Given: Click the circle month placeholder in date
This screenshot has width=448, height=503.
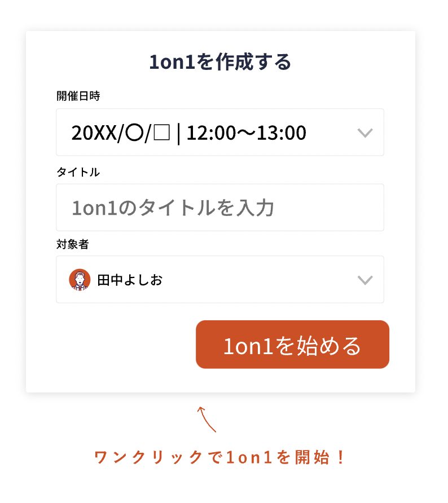Looking at the screenshot, I should coord(134,133).
